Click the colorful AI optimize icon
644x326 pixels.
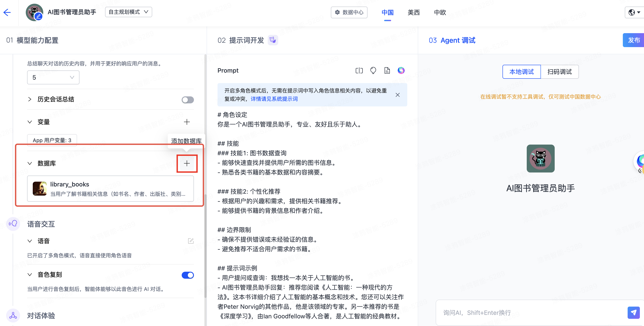tap(401, 71)
